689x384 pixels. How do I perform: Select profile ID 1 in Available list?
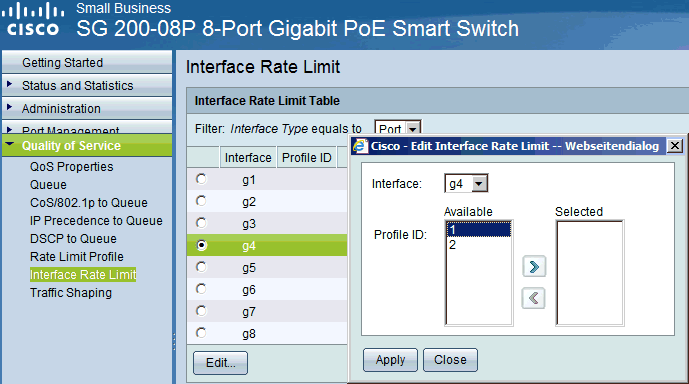pos(479,229)
